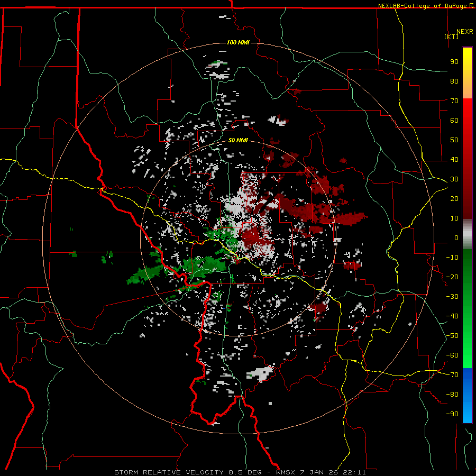Click the "-20" scale label
This screenshot has width=476, height=476.
pos(452,277)
